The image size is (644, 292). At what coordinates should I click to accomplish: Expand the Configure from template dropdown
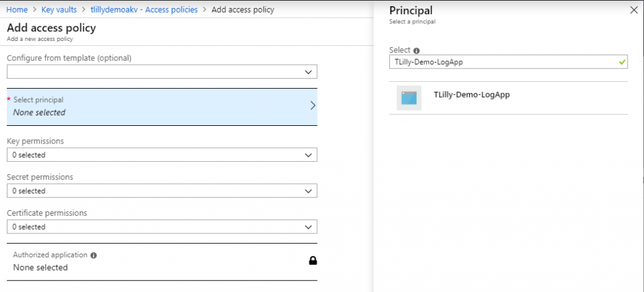point(162,72)
